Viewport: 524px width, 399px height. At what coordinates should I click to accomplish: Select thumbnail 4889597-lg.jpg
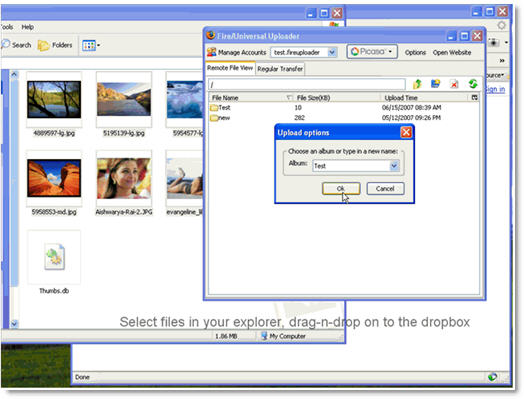54,100
